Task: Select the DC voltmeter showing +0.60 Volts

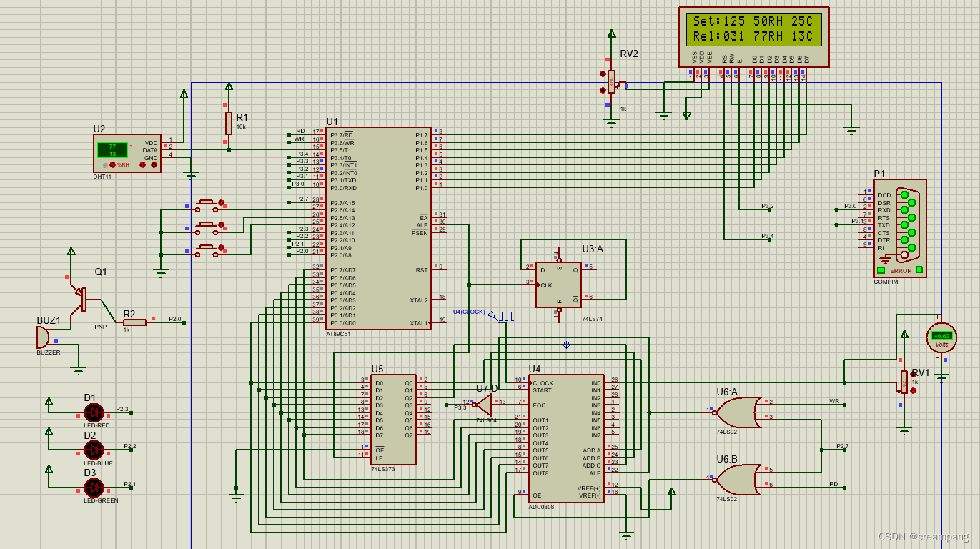Action: click(941, 336)
